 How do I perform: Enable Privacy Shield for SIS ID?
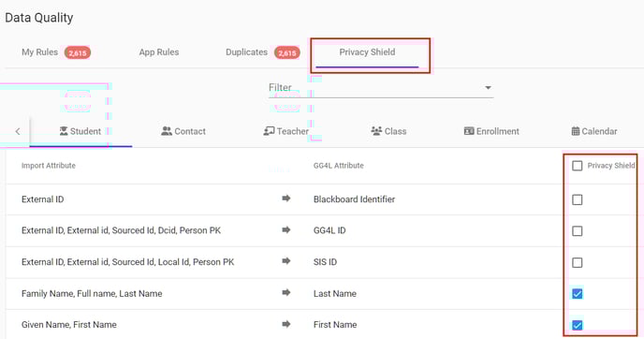point(577,262)
